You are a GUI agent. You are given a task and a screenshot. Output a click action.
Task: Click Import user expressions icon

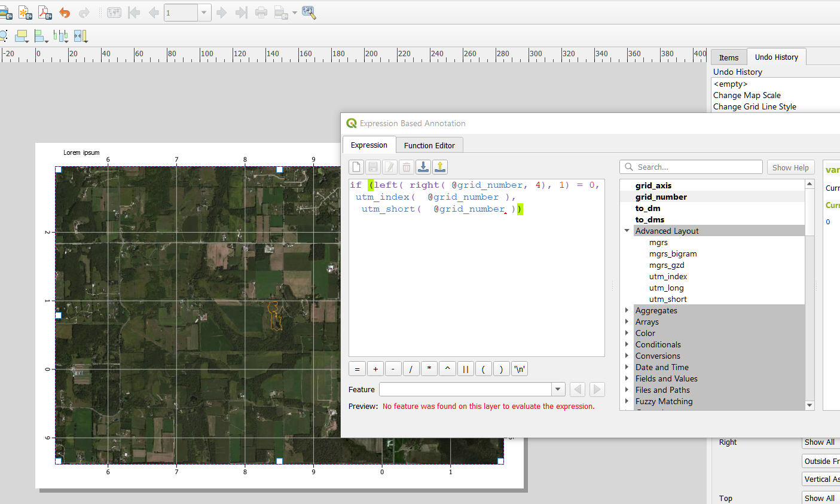point(423,167)
